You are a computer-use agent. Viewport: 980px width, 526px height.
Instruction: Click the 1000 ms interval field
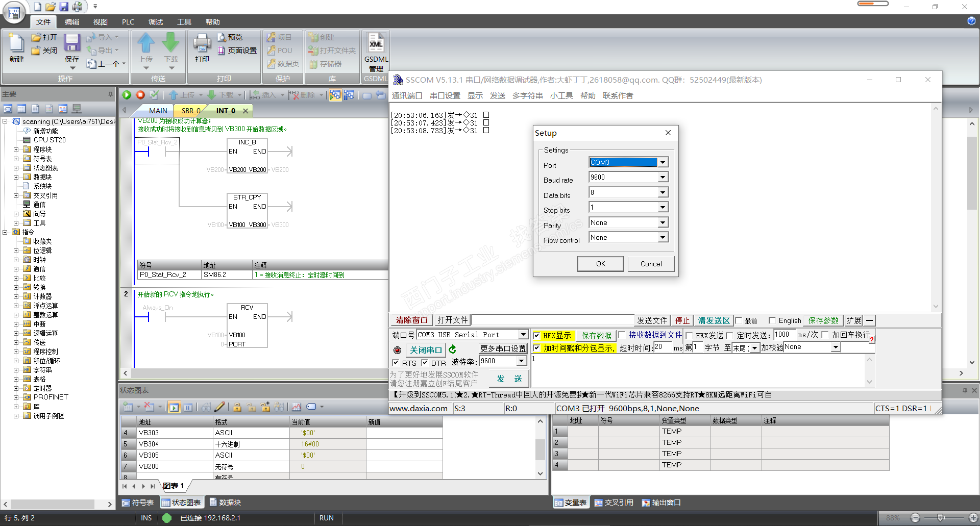tap(785, 335)
